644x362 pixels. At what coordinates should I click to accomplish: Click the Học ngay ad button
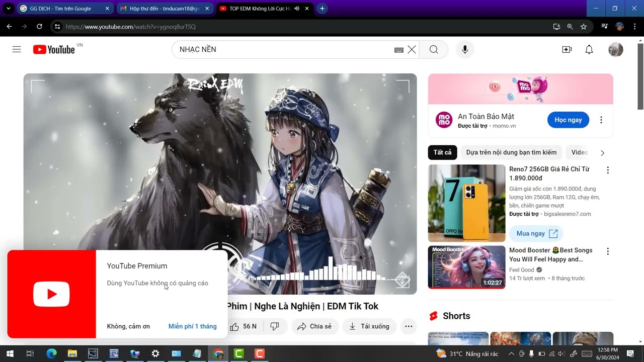(568, 120)
